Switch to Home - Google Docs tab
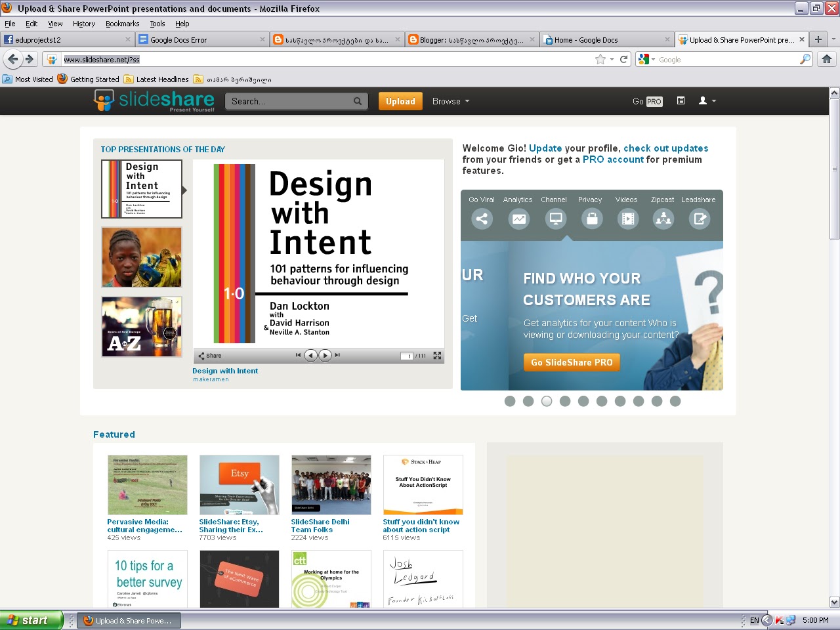The height and width of the screenshot is (630, 840). pos(606,39)
